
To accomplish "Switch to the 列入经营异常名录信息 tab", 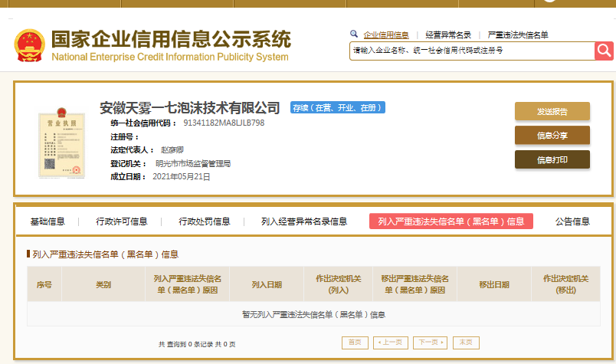I will pos(304,221).
